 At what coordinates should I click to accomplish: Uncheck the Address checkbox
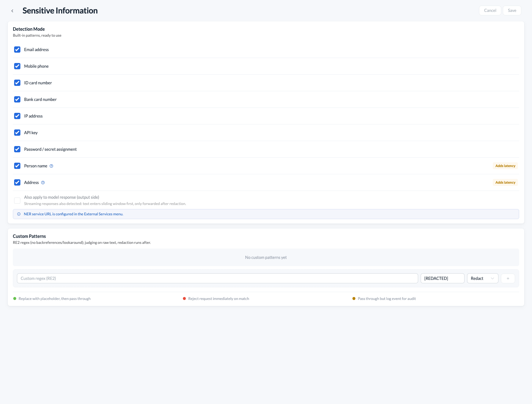coord(17,182)
